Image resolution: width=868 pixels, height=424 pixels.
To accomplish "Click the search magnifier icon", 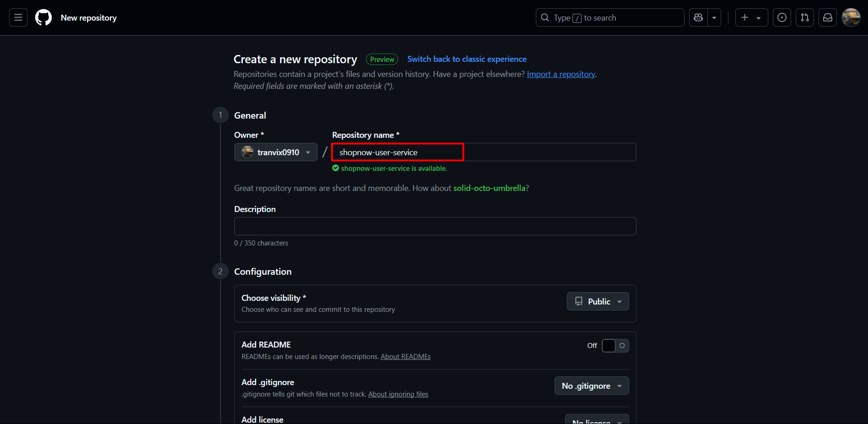I will tap(545, 17).
